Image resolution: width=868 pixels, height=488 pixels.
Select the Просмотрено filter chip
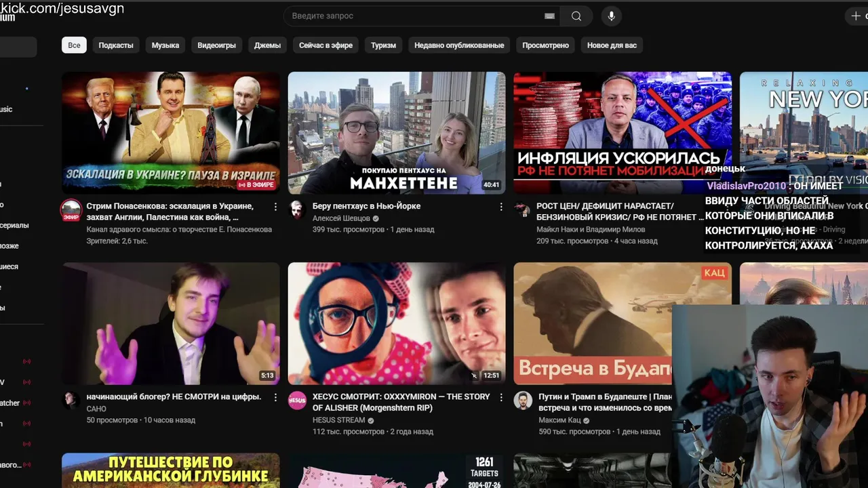pyautogui.click(x=545, y=45)
